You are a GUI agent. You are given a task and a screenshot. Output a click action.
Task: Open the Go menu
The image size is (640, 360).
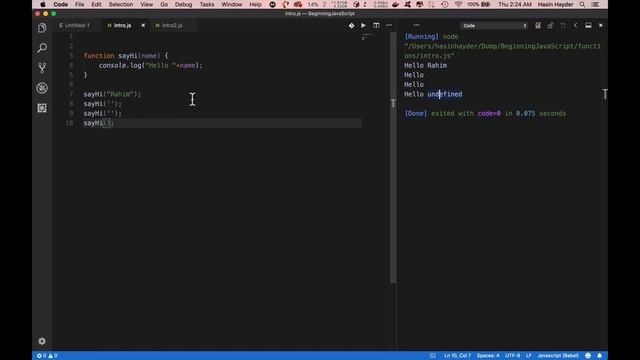164,4
